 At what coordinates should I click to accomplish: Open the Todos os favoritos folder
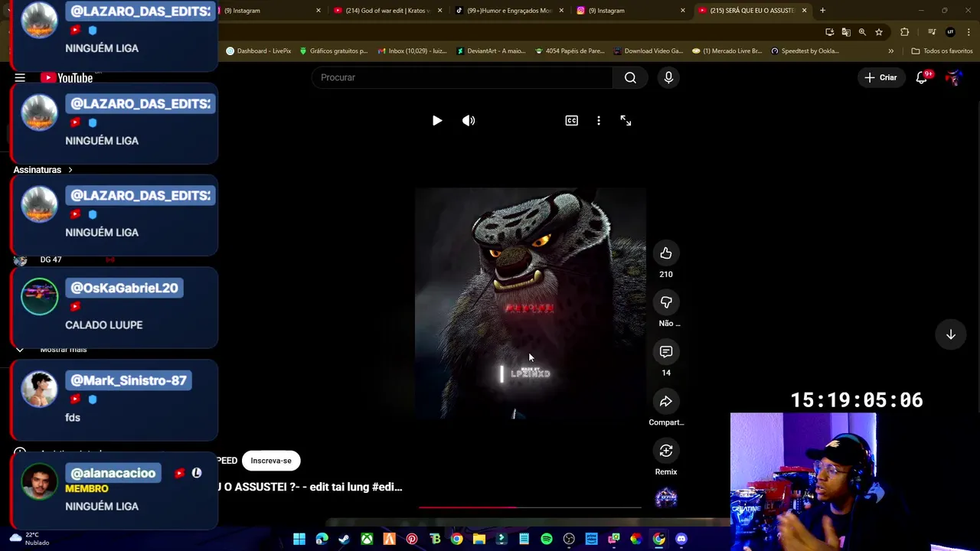(x=942, y=51)
